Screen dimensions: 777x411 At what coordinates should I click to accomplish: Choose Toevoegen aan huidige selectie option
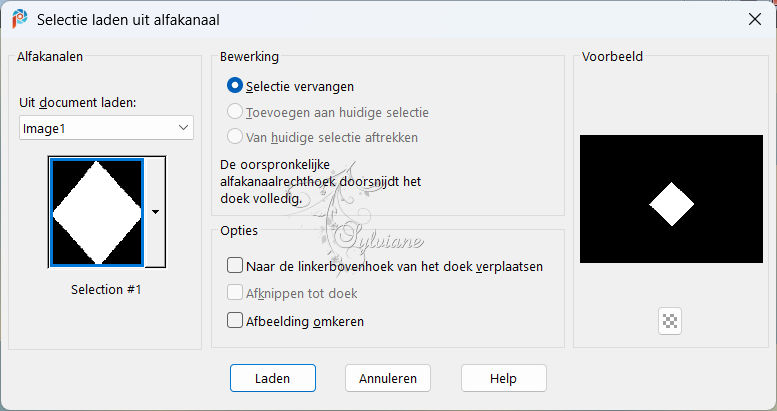[234, 112]
